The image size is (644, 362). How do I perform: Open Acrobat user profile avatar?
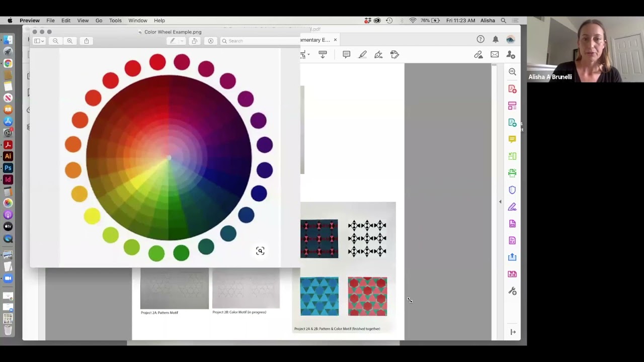(x=511, y=39)
